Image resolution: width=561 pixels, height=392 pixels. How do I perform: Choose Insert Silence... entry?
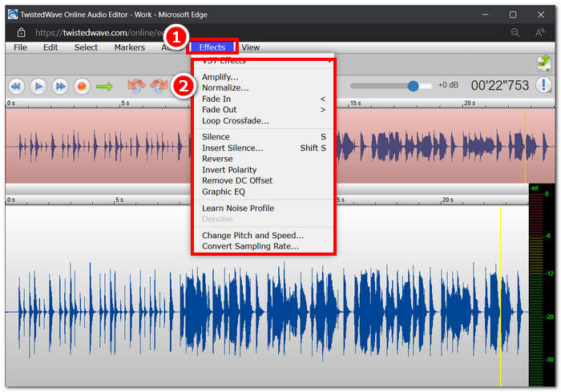(264, 148)
